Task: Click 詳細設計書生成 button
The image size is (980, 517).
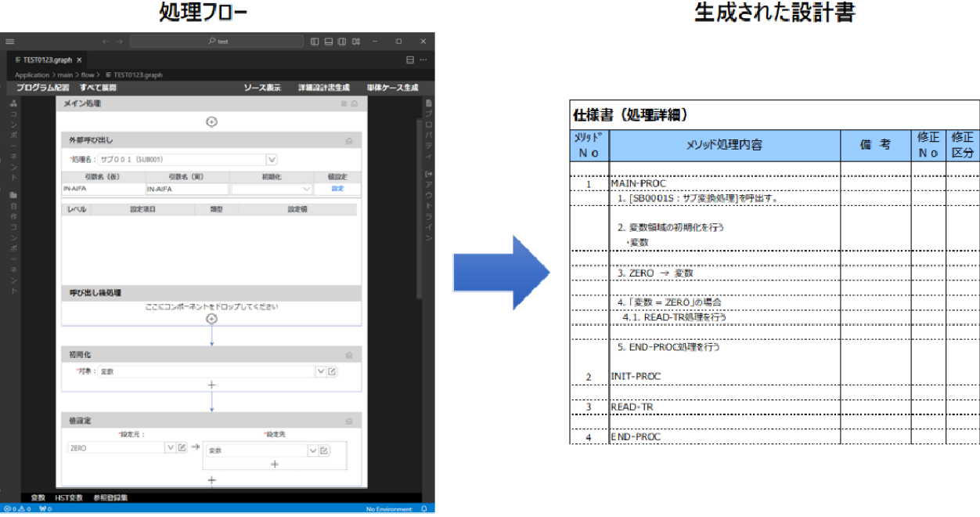Action: pos(323,88)
